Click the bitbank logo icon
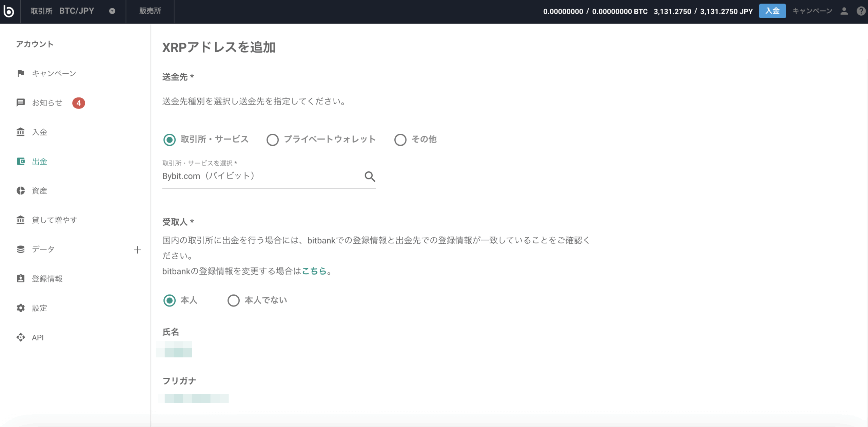868x427 pixels. pyautogui.click(x=9, y=11)
